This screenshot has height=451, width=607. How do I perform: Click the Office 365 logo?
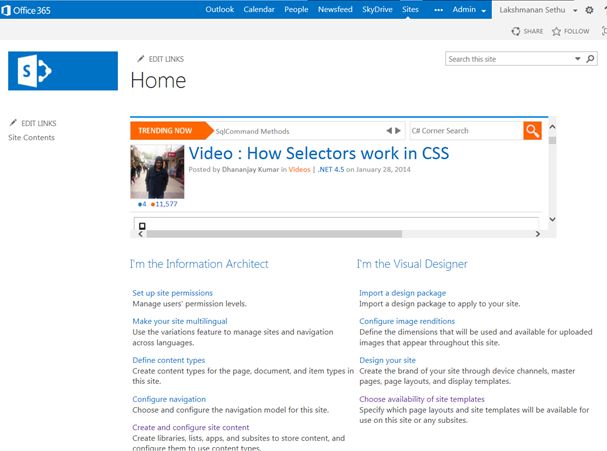click(26, 10)
